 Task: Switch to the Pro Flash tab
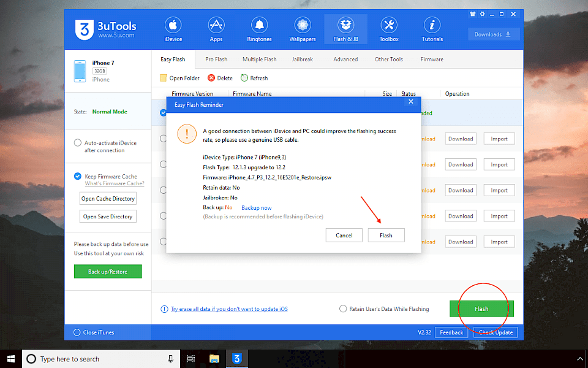point(216,59)
